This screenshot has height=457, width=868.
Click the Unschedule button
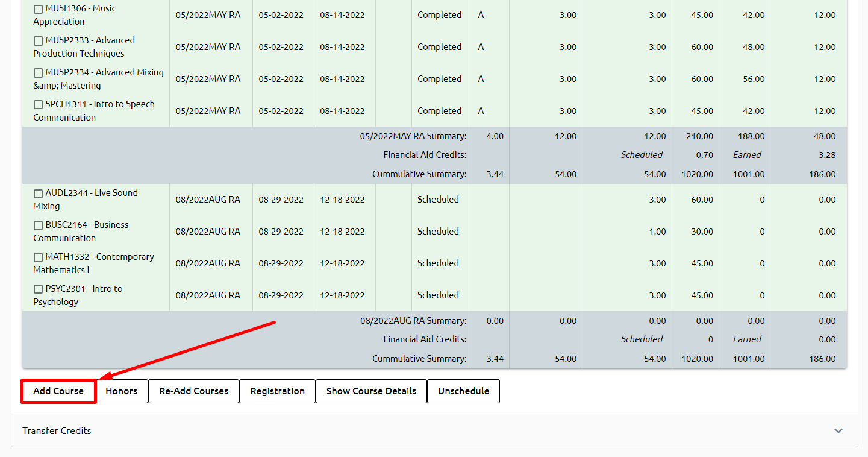coord(463,391)
